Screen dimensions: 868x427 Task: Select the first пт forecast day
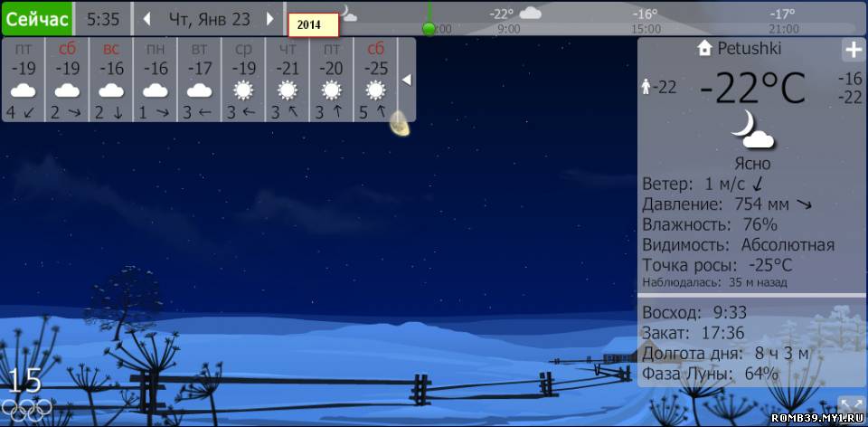coord(24,80)
